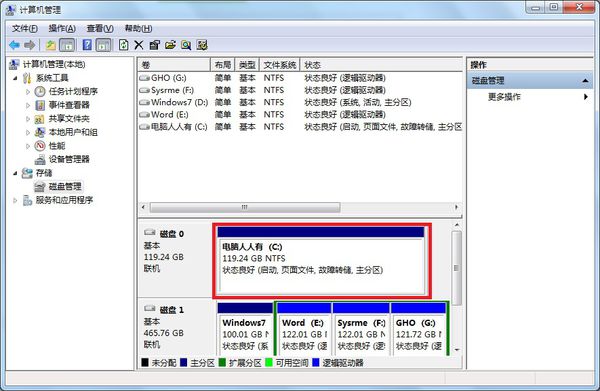This screenshot has width=600, height=391.
Task: Click the magnifier Explore toolbar icon
Action: (186, 45)
